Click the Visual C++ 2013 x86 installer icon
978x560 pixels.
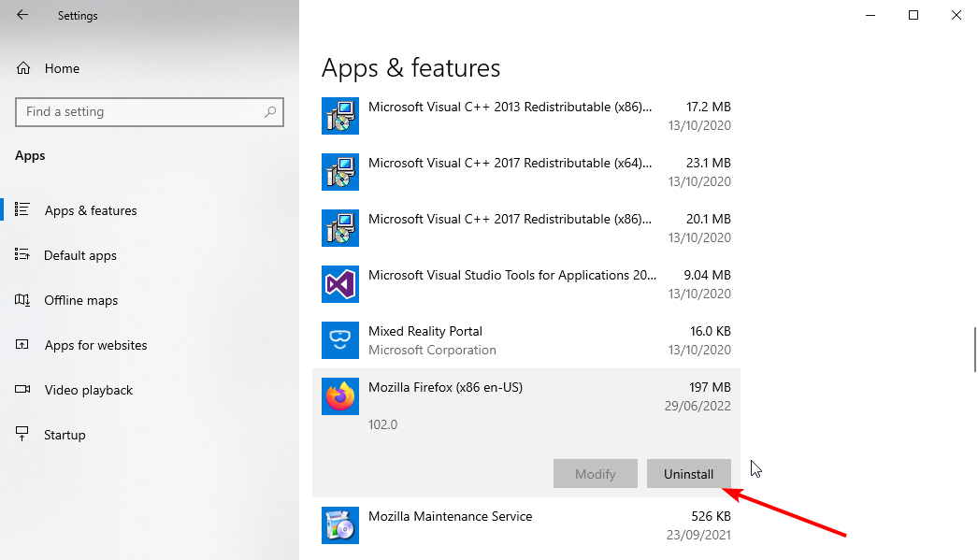point(340,116)
